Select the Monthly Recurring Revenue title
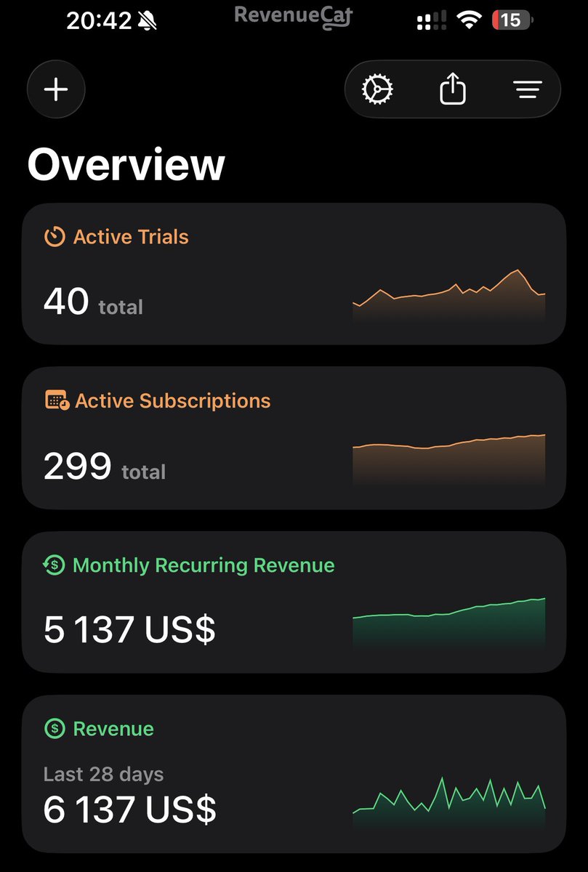The image size is (588, 872). point(204,565)
